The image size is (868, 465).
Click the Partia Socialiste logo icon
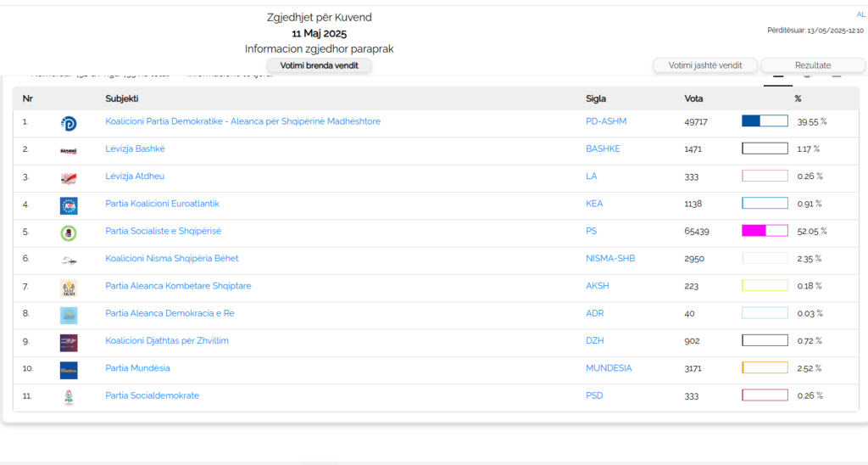[x=69, y=232]
